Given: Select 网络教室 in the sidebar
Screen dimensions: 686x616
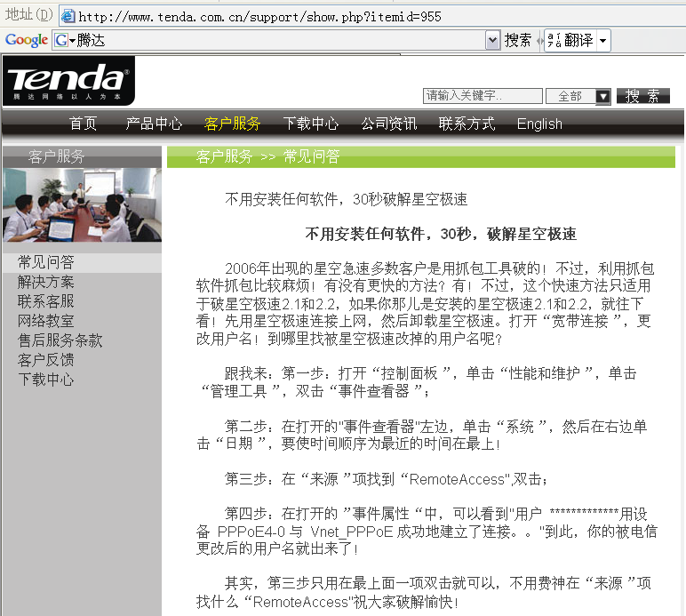Looking at the screenshot, I should [46, 321].
